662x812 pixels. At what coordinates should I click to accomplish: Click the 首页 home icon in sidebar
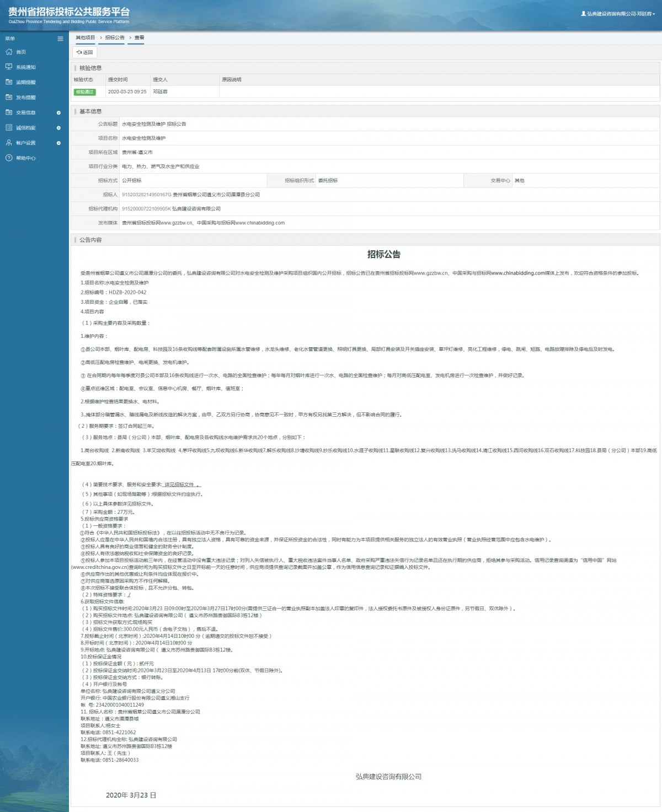[9, 52]
